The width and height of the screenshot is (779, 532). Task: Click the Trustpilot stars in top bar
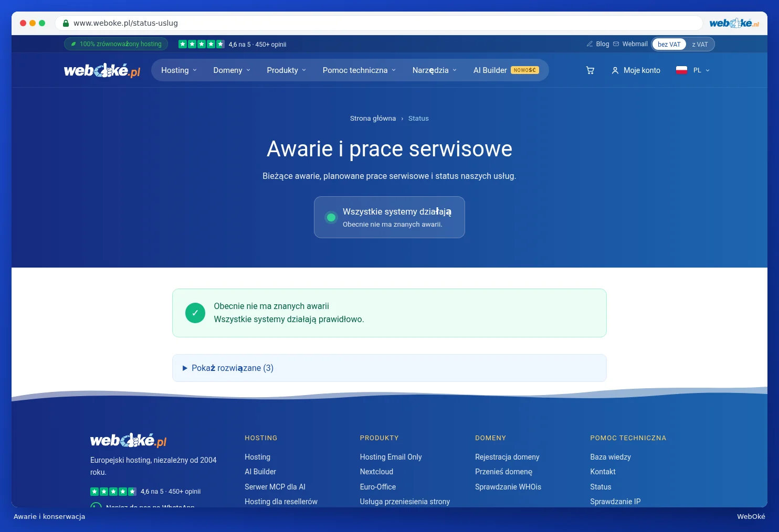click(202, 44)
